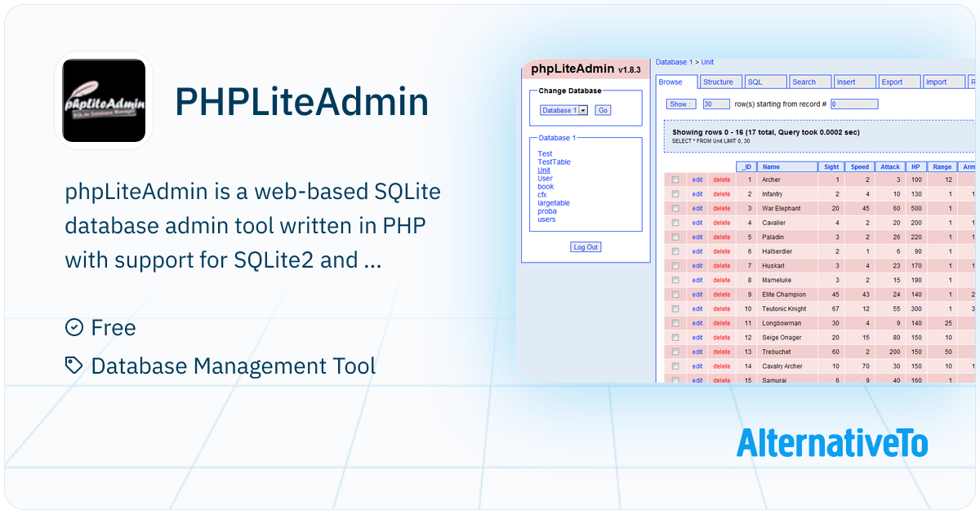Sort by the Name column header
Viewport: 980px width, 514px height.
coord(788,166)
